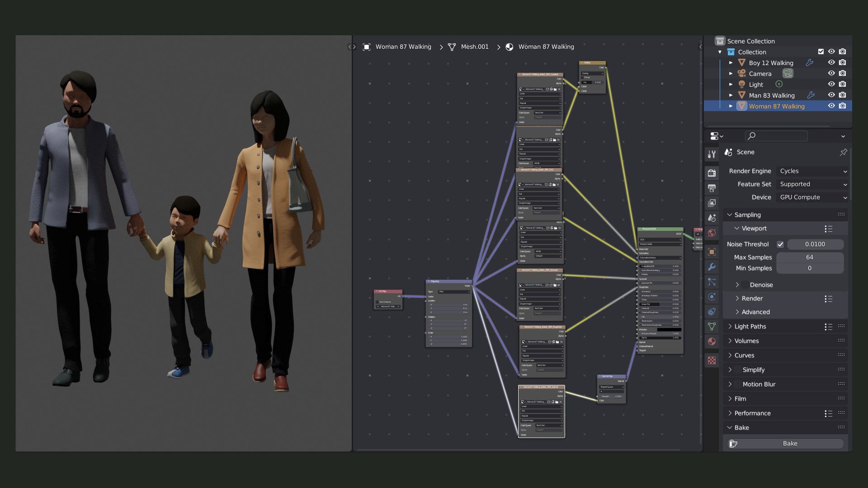
Task: Open the Texture properties tab
Action: (712, 361)
